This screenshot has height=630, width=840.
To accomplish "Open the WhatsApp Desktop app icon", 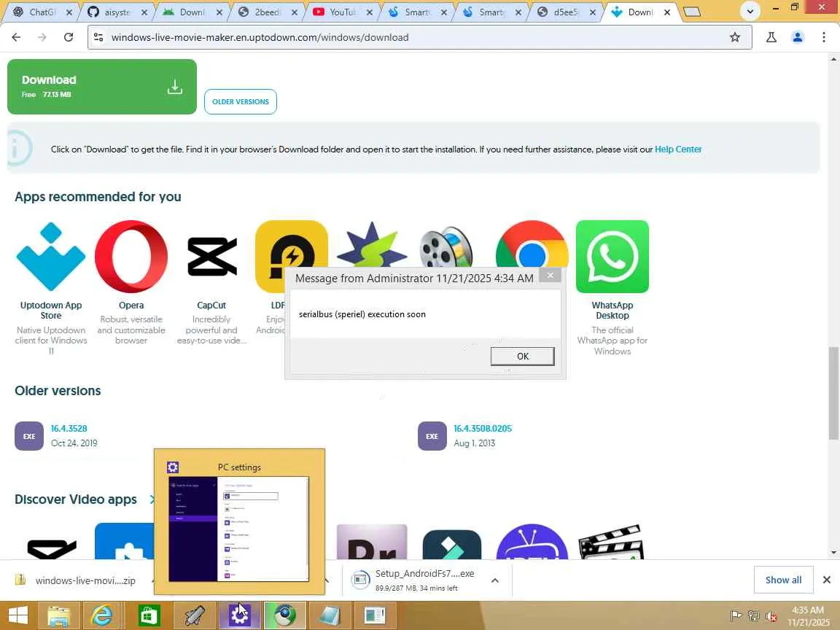I will coord(612,257).
